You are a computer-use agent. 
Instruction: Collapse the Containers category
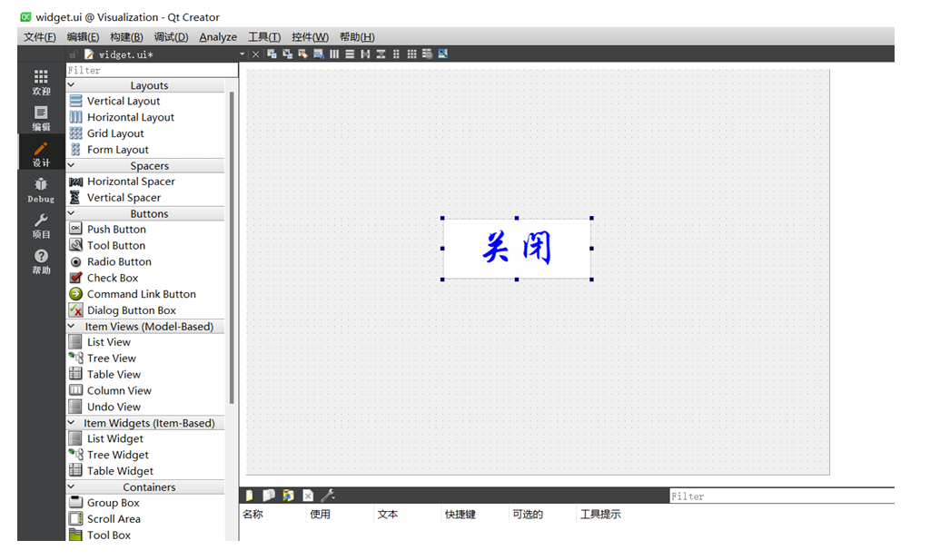72,486
